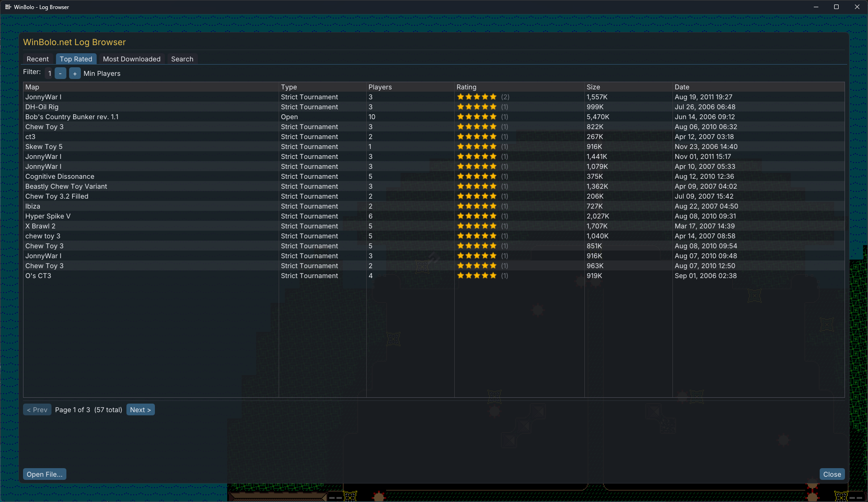Viewport: 868px width, 502px height.
Task: Click the size value 5,470K
Action: 598,117
